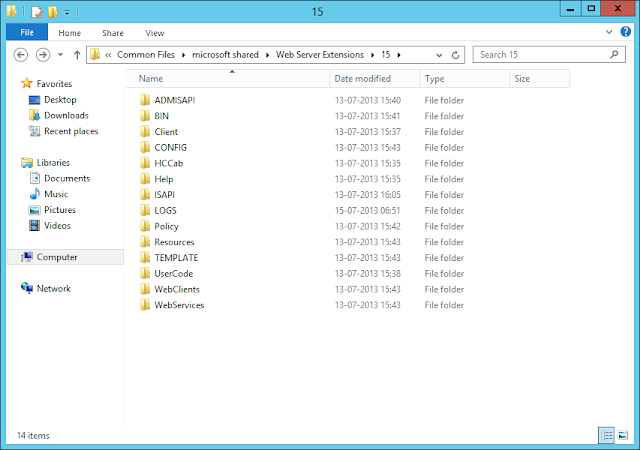
Task: Select the BIN folder icon
Action: 145,116
